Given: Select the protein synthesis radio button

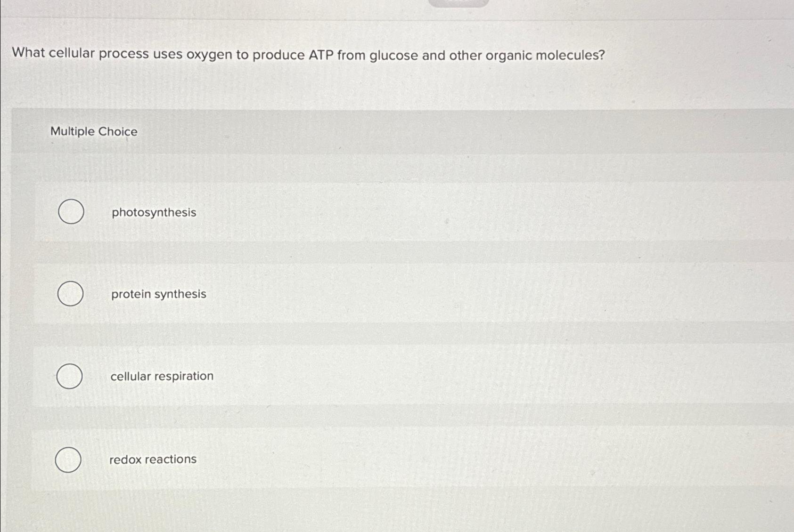Looking at the screenshot, I should click(70, 294).
